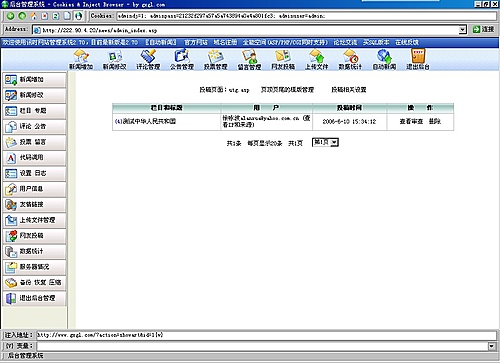
Task: Open the 第1页 page selector dropdown
Action: coord(325,142)
